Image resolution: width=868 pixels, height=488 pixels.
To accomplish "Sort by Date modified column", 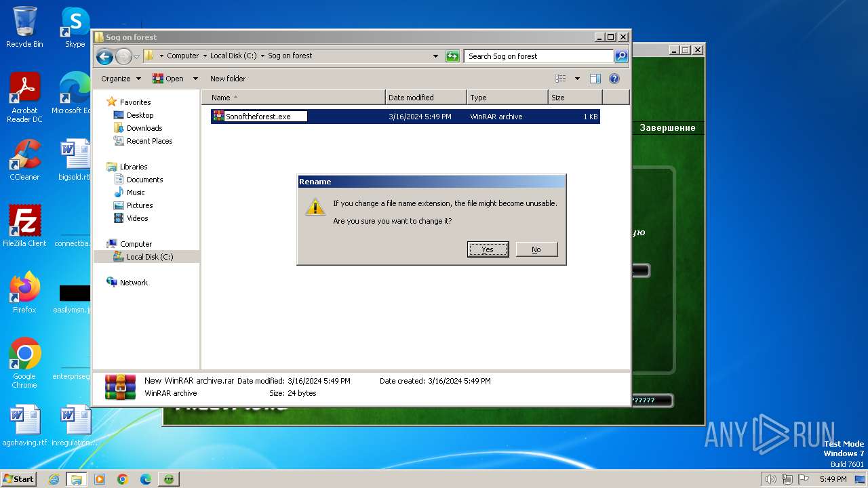I will [x=426, y=98].
